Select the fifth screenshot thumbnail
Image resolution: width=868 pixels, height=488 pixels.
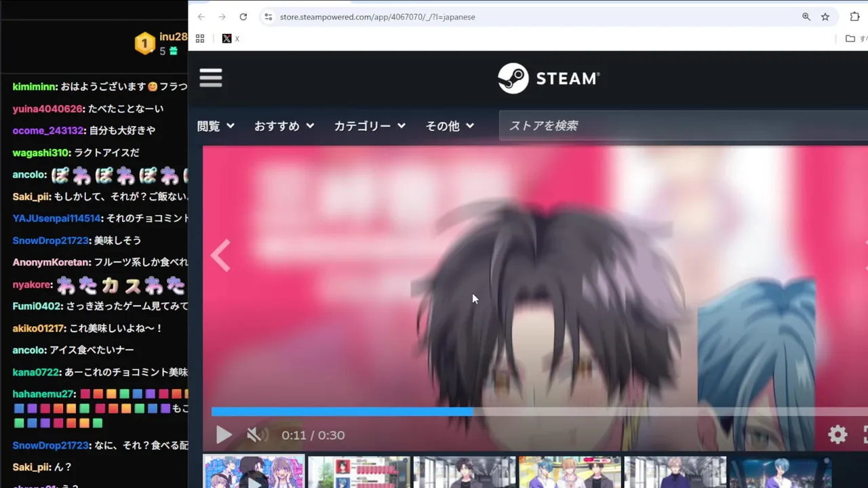coord(675,472)
